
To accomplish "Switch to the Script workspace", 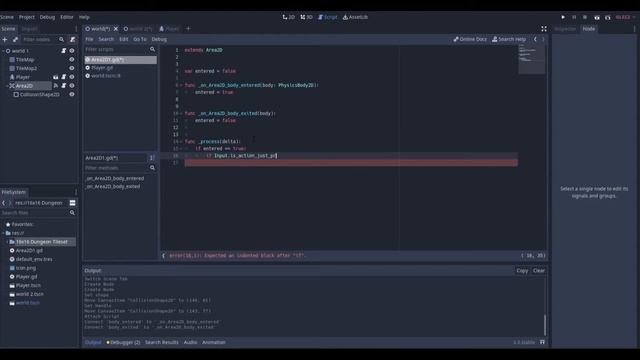I will [x=328, y=17].
